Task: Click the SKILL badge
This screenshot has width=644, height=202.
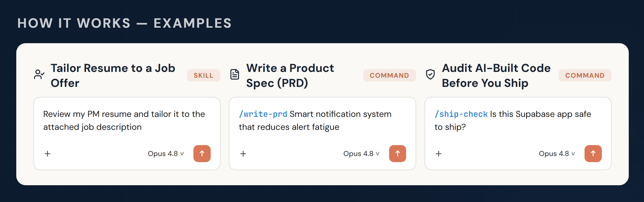Action: (x=204, y=75)
